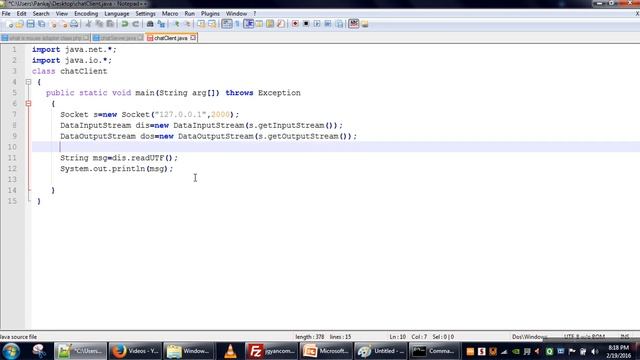Screen dimensions: 640x360
Task: Open the View menu
Action: pos(62,13)
